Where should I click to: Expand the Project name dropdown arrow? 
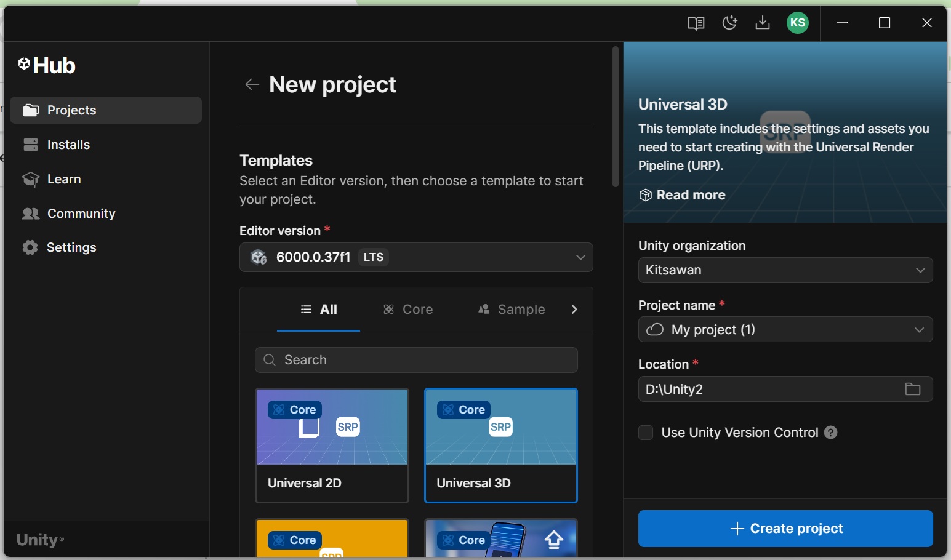pyautogui.click(x=919, y=330)
